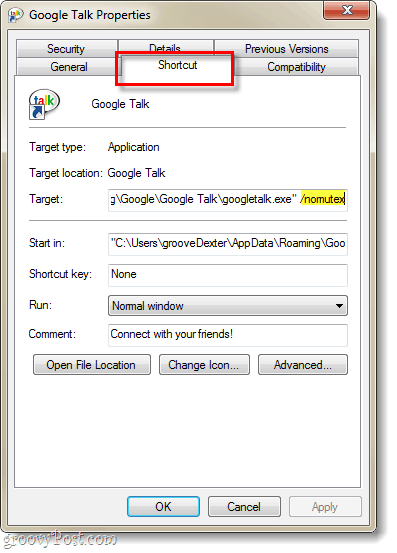Open the Compatibility tab

pos(296,67)
